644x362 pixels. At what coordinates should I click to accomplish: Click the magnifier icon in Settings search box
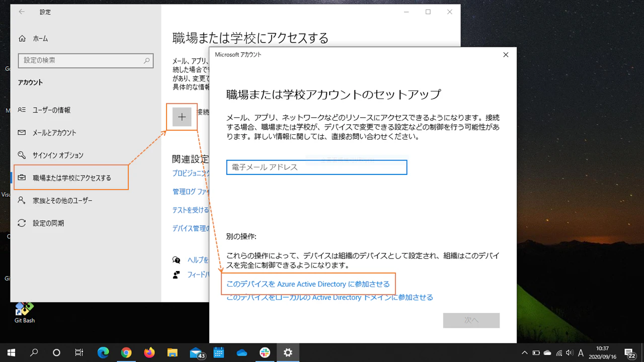(x=146, y=61)
